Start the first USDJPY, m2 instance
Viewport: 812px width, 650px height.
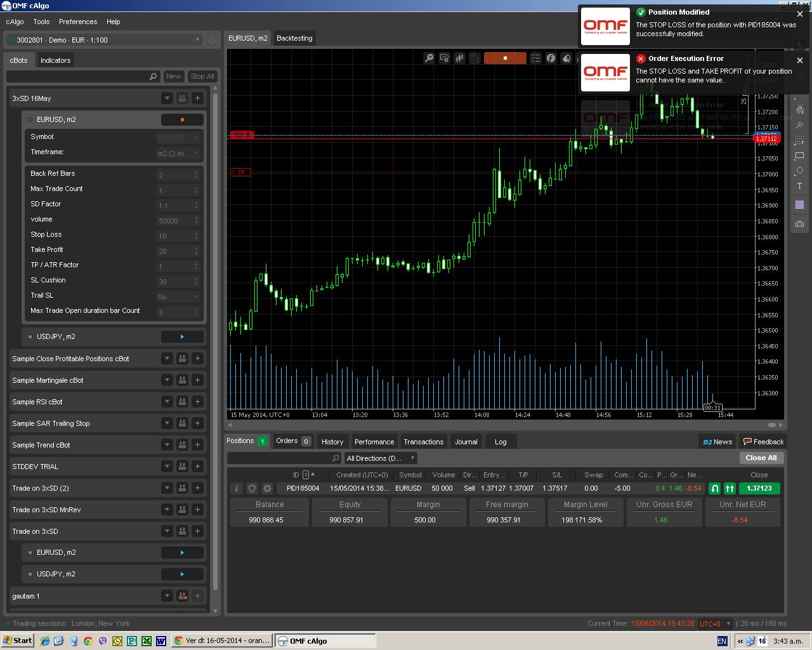click(182, 336)
